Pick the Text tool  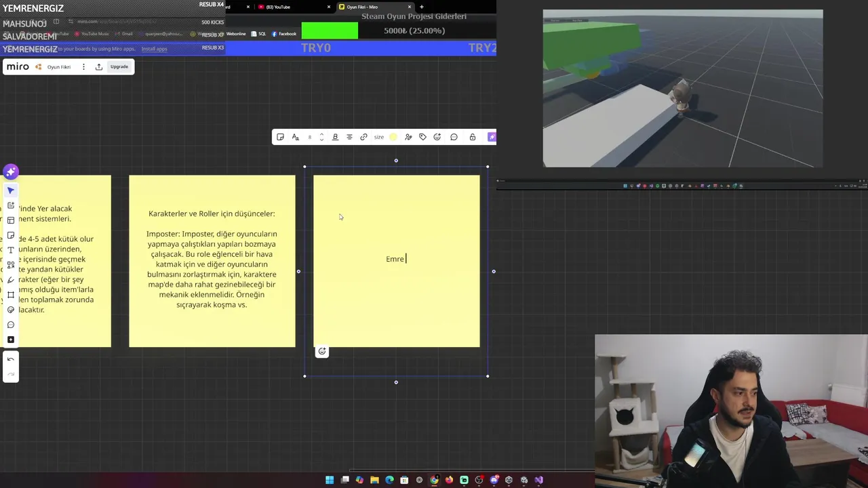(x=10, y=250)
